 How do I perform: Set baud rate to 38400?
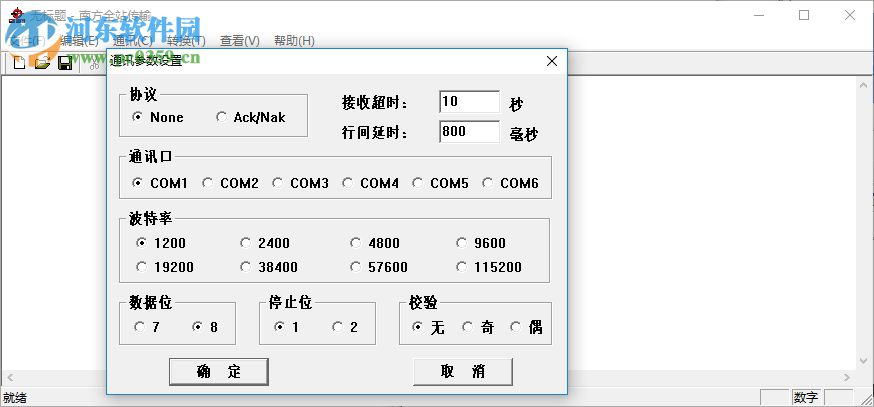(x=269, y=267)
